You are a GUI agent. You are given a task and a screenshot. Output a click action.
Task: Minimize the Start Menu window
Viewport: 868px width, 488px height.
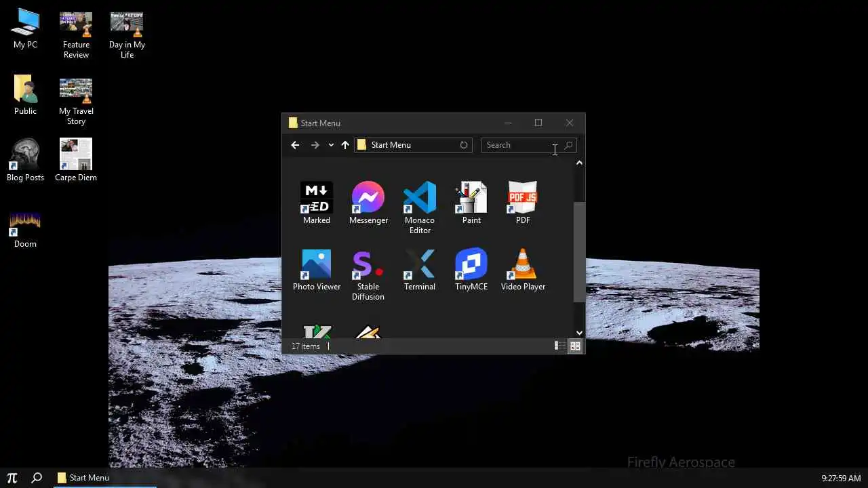pyautogui.click(x=507, y=123)
